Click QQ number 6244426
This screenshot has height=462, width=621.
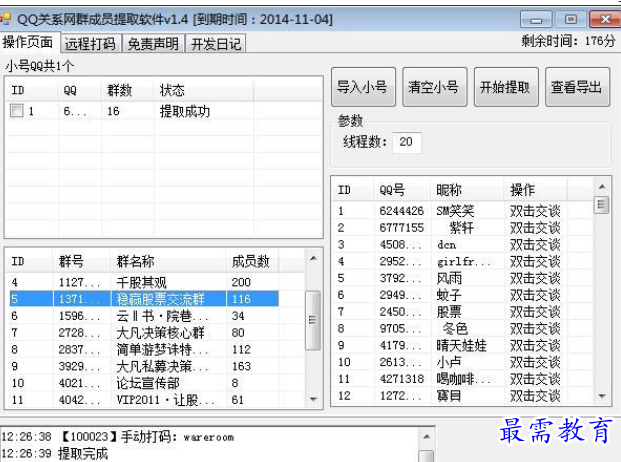point(402,211)
